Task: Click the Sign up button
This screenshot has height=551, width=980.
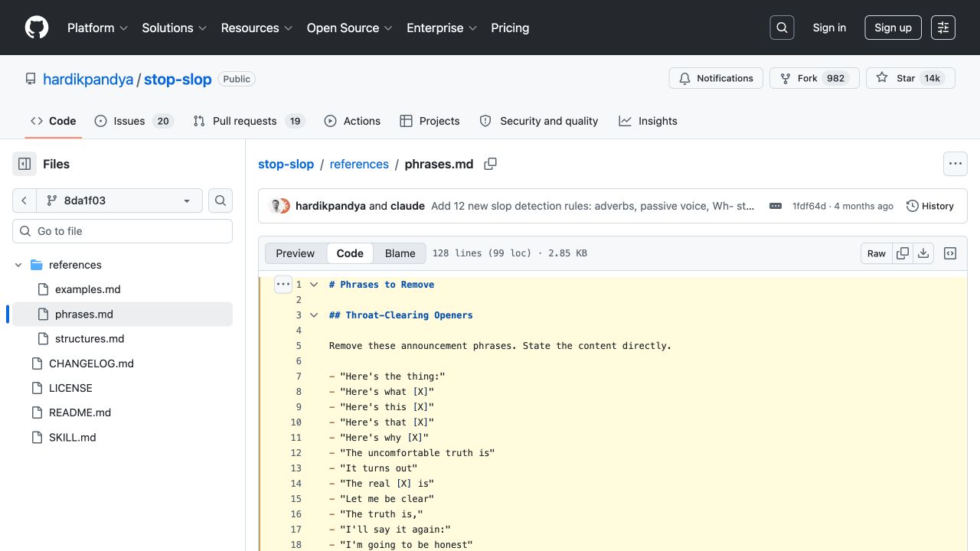Action: [893, 28]
